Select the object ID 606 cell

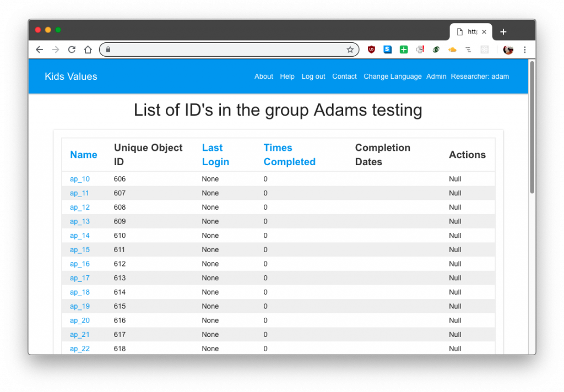pyautogui.click(x=120, y=179)
